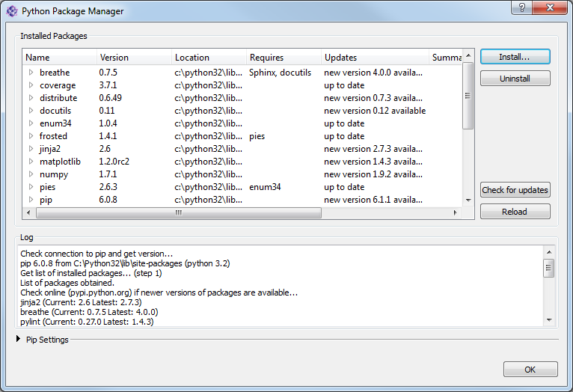Screen dimensions: 573x392
Task: Sort by the Version column header
Action: pos(134,58)
